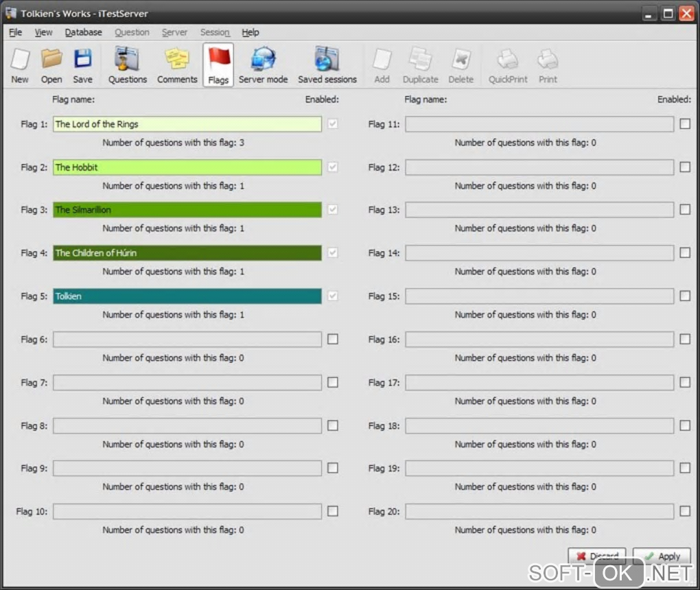
Task: Run QuickPrint from toolbar
Action: (508, 66)
